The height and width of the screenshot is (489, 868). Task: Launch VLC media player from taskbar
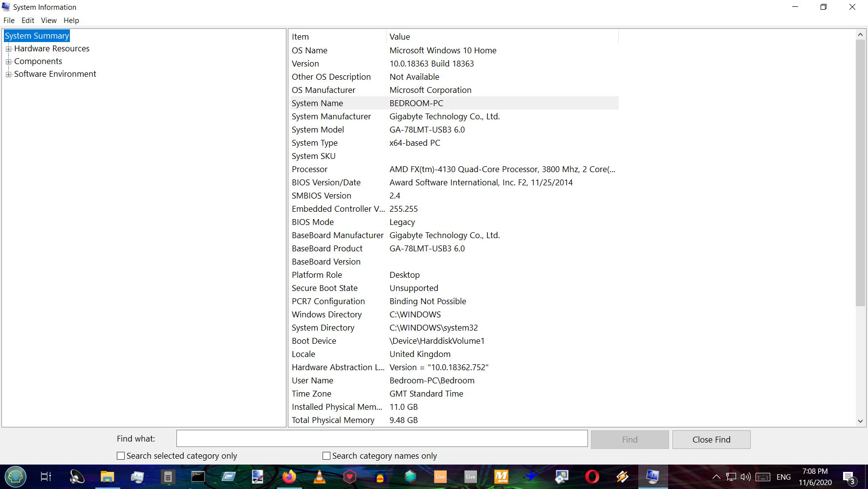tap(319, 476)
